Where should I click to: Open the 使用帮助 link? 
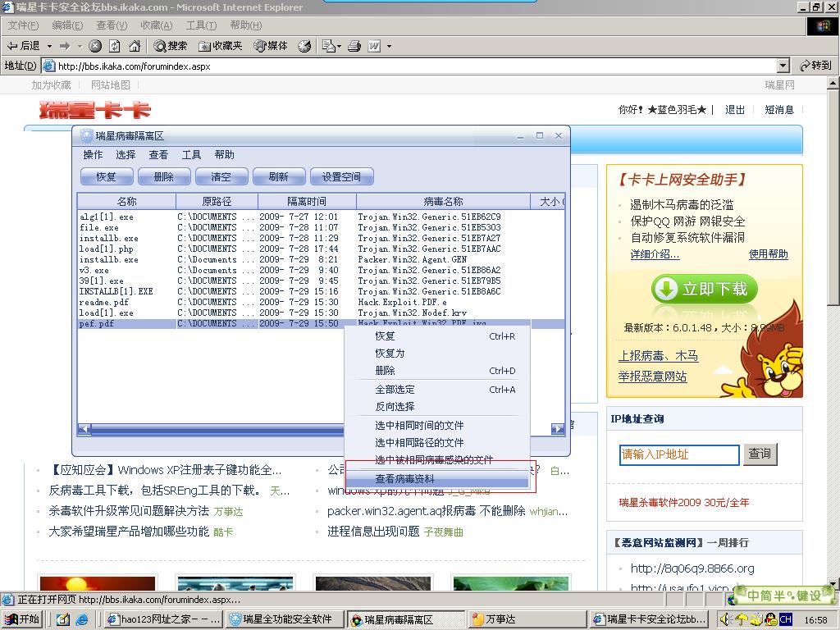pyautogui.click(x=768, y=254)
